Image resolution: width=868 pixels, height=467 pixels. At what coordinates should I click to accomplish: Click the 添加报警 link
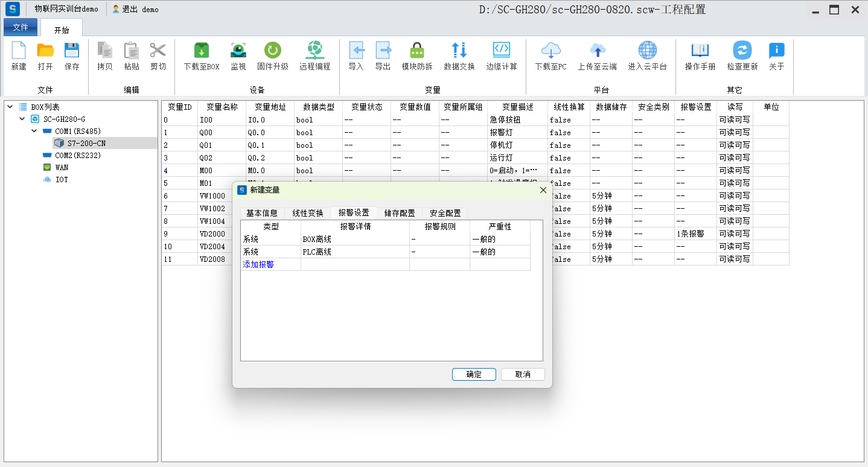point(258,264)
